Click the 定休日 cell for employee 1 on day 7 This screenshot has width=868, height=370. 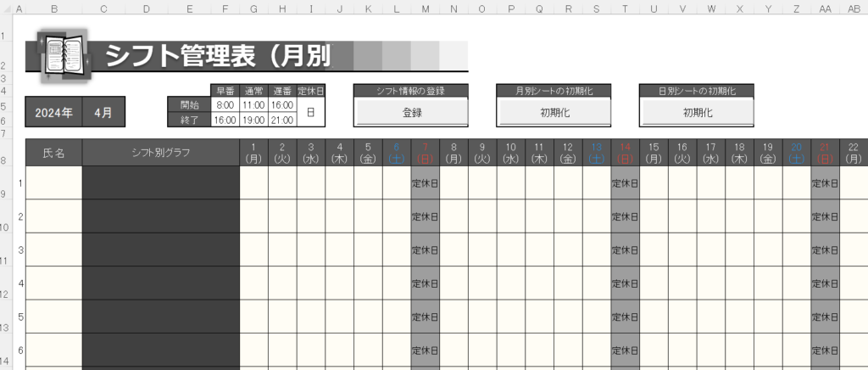pyautogui.click(x=425, y=182)
